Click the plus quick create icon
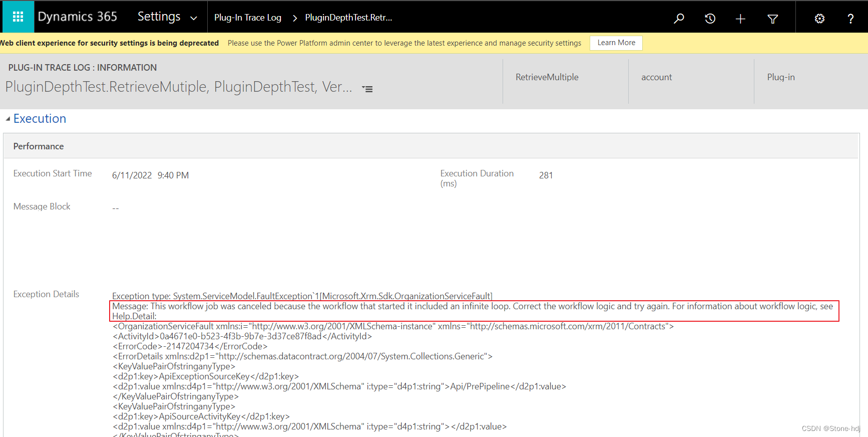Image resolution: width=868 pixels, height=437 pixels. 740,19
